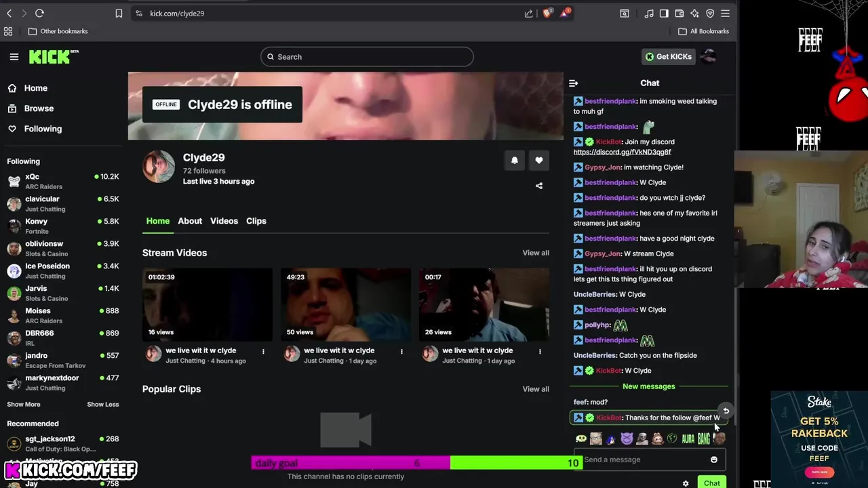View all Stream Videos
This screenshot has width=868, height=488.
[x=536, y=253]
